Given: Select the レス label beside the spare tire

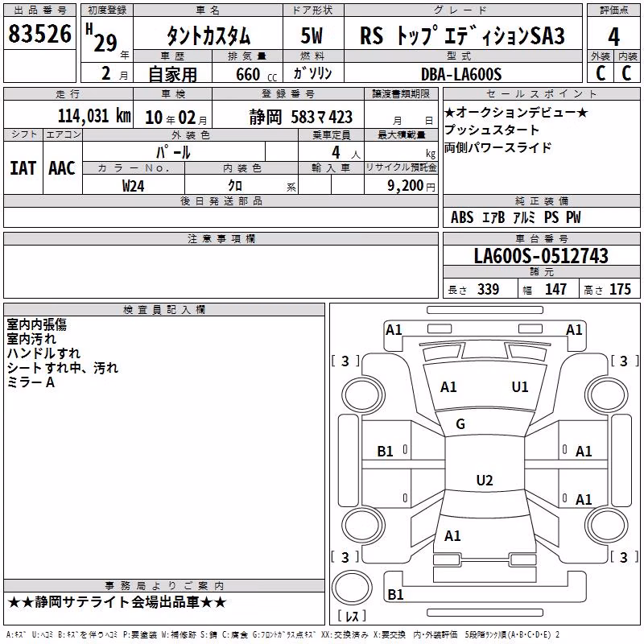Looking at the screenshot, I should [x=352, y=615].
